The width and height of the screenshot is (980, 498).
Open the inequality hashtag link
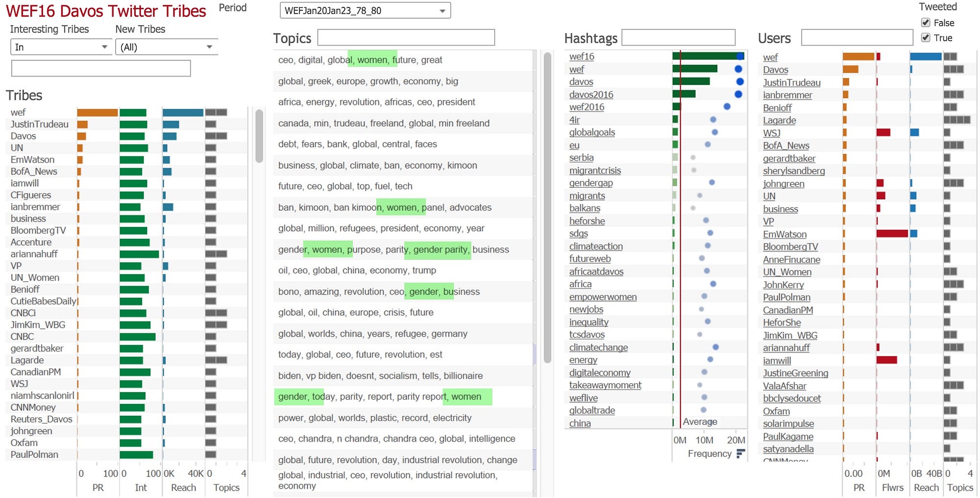point(588,322)
